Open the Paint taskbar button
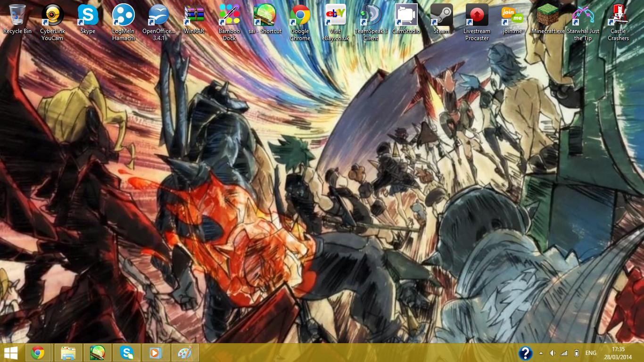644x362 pixels. (x=184, y=353)
